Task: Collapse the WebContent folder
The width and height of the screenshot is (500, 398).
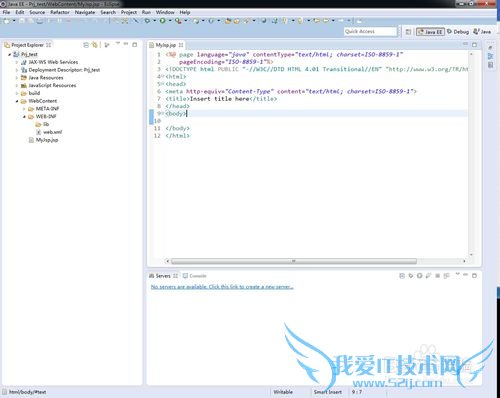Action: (x=17, y=101)
